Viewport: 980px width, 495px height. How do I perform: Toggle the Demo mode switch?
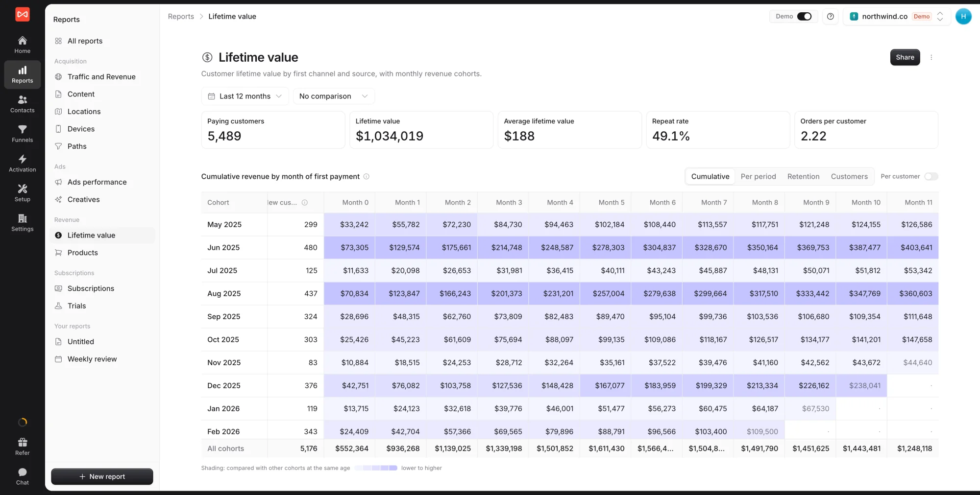[x=804, y=16]
